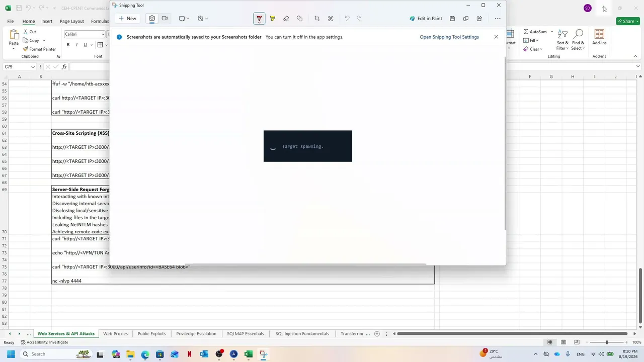This screenshot has width=644, height=362.
Task: Open Snipping Tool See more menu
Action: tap(498, 19)
